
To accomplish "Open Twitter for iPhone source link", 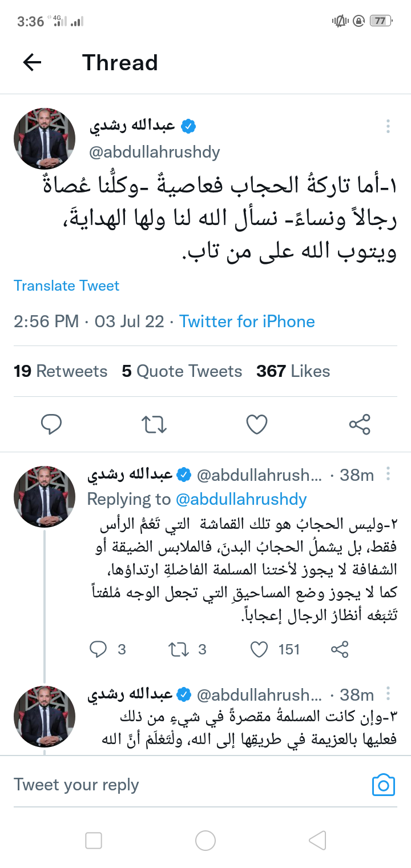I will [247, 321].
